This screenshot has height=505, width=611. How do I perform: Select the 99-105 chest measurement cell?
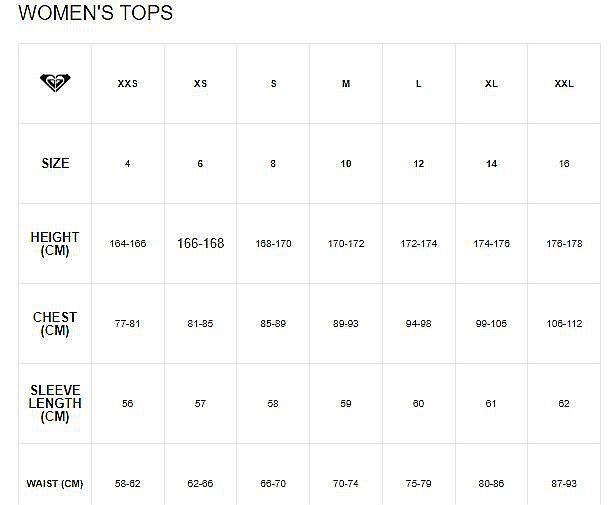491,324
